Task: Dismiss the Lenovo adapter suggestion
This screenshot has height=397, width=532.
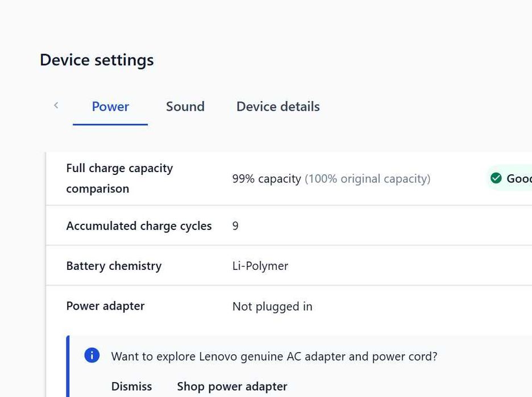Action: (131, 386)
